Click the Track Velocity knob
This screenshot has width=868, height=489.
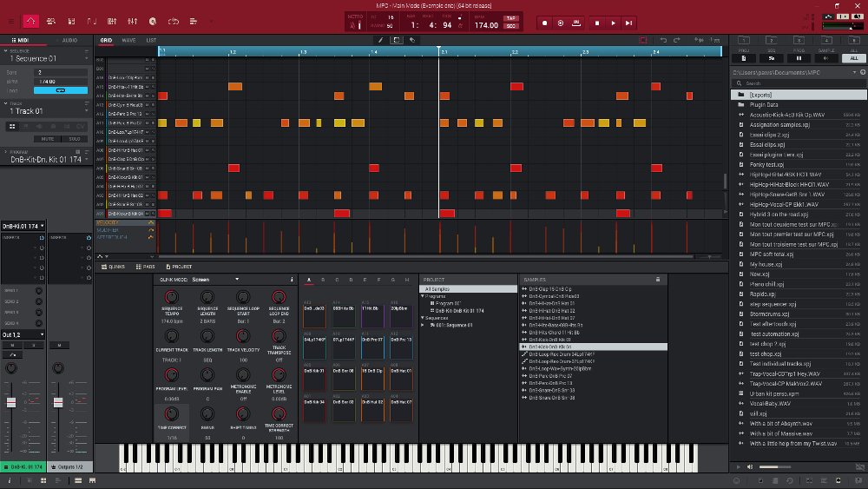click(243, 336)
